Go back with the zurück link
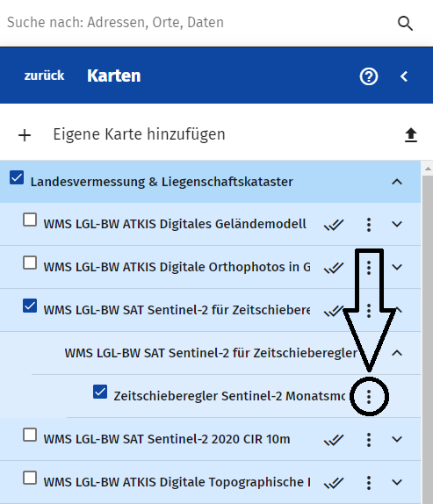The width and height of the screenshot is (433, 504). click(x=45, y=76)
